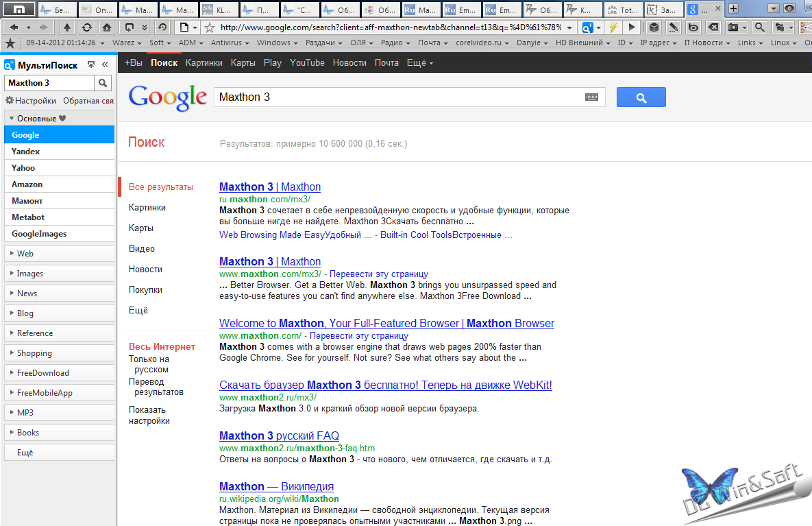Viewport: 812px width, 526px height.
Task: Click the blue Google search button
Action: click(641, 97)
